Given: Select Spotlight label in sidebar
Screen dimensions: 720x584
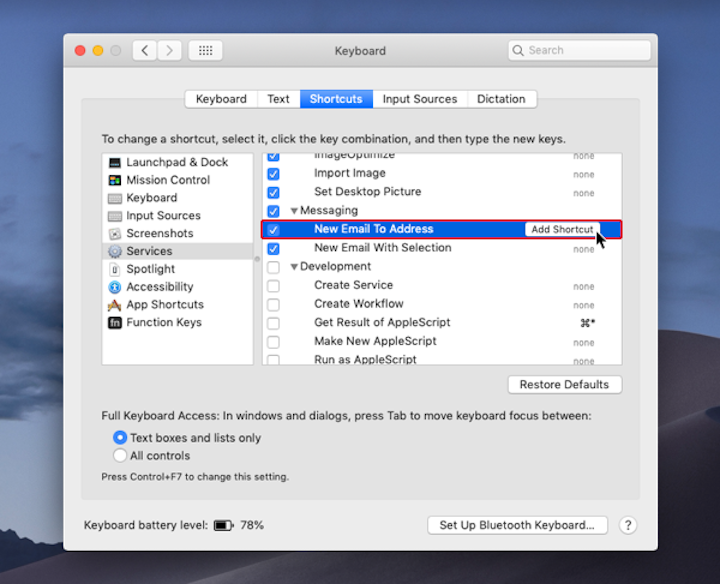Looking at the screenshot, I should pyautogui.click(x=151, y=269).
